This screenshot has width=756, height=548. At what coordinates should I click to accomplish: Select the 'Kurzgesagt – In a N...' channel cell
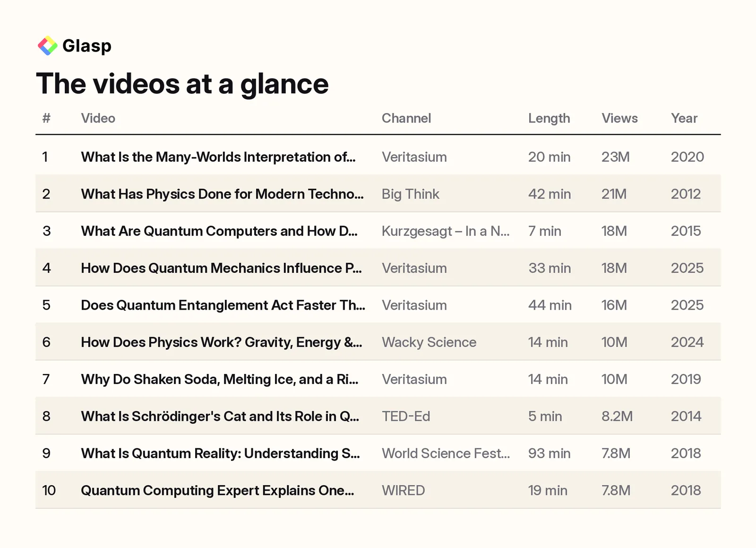(x=446, y=231)
